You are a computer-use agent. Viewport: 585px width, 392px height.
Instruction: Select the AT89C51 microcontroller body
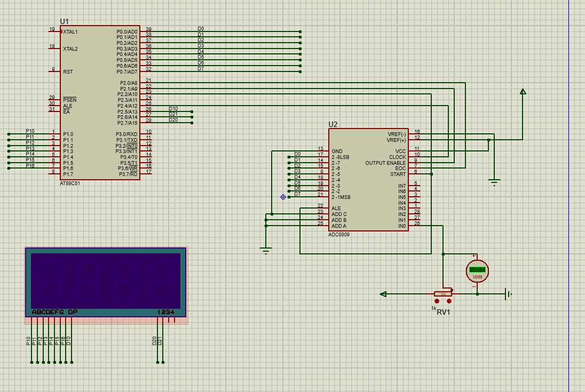tap(100, 102)
